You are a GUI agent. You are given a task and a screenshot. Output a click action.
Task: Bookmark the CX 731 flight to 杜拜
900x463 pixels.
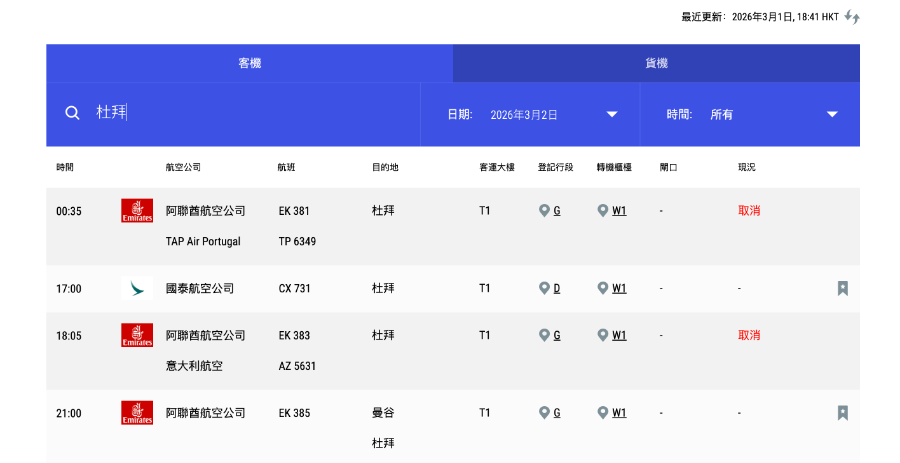tap(842, 289)
